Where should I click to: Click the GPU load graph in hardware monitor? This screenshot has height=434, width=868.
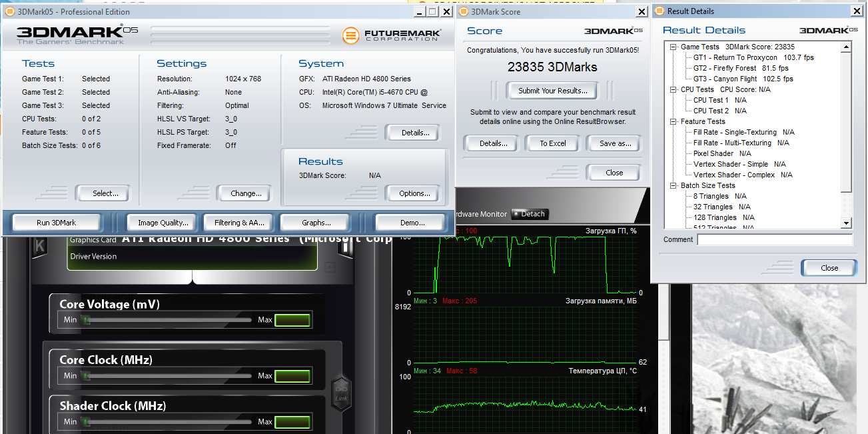click(525, 265)
